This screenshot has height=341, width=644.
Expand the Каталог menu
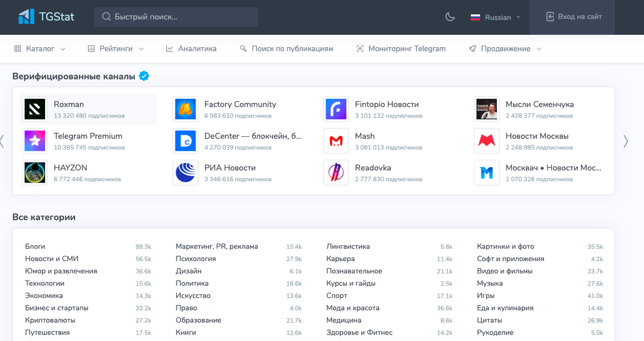(x=40, y=49)
